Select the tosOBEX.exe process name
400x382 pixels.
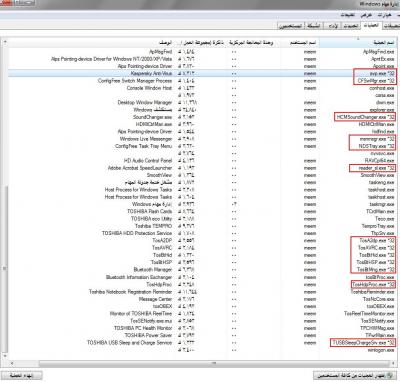coord(380,306)
